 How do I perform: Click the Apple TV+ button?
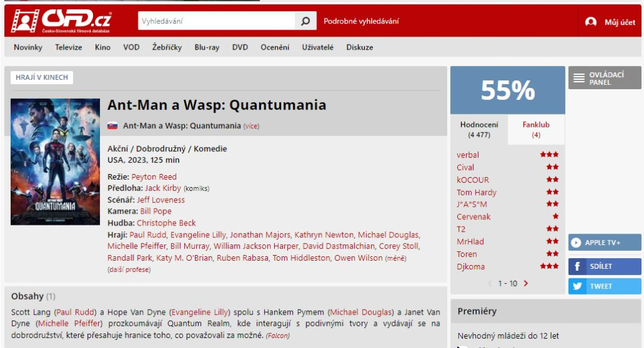point(604,242)
